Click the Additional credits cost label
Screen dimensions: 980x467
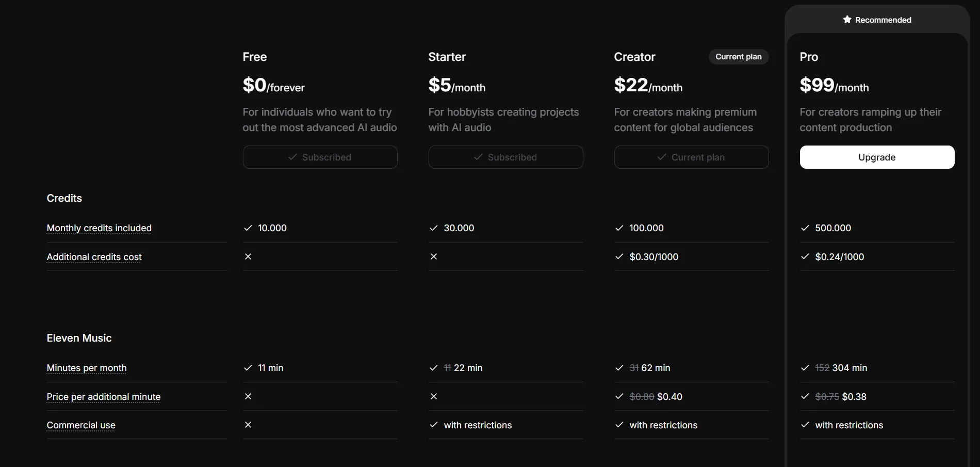[x=94, y=257]
